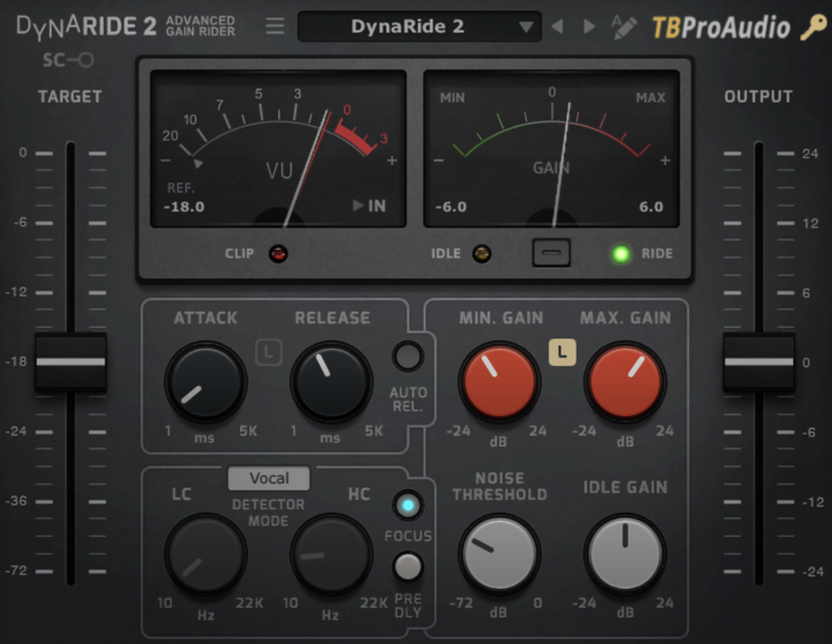The height and width of the screenshot is (644, 832).
Task: Click the TARGET label
Action: pos(70,97)
